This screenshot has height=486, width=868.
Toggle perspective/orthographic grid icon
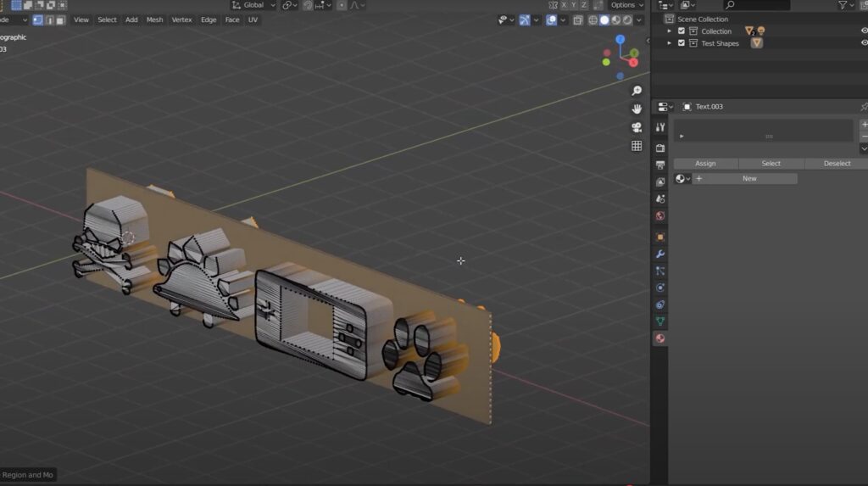[637, 146]
